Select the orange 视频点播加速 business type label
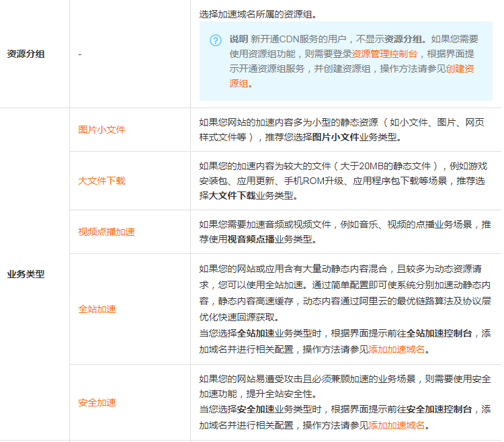Viewport: 504px width, 442px height. [106, 232]
